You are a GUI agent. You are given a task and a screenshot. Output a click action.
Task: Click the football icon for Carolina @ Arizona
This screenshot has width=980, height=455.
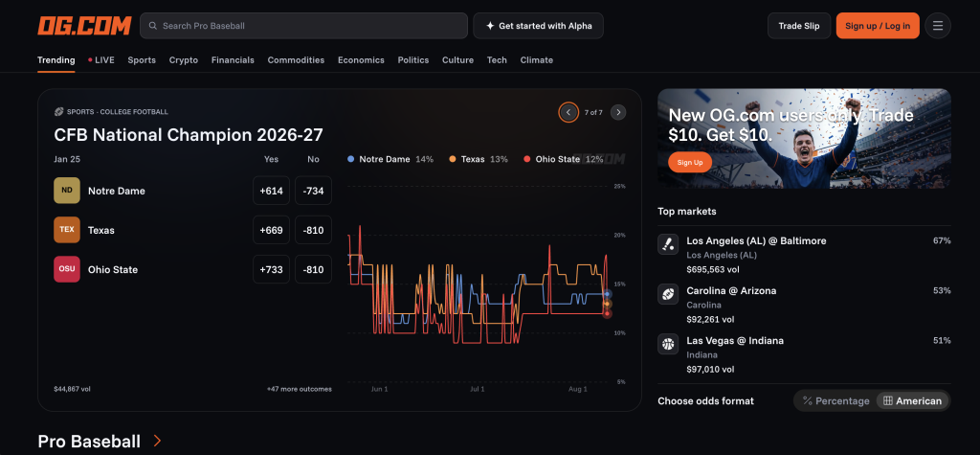pyautogui.click(x=668, y=294)
